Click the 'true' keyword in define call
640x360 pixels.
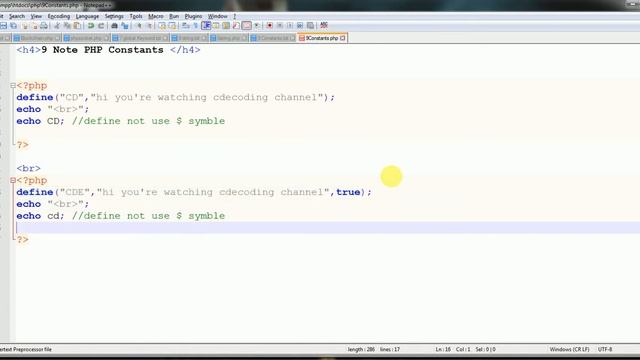(x=348, y=192)
